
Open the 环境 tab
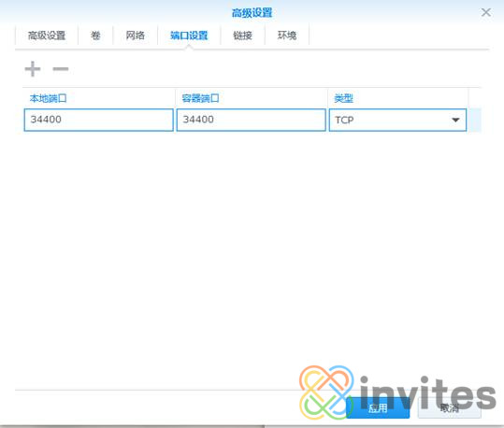point(287,35)
